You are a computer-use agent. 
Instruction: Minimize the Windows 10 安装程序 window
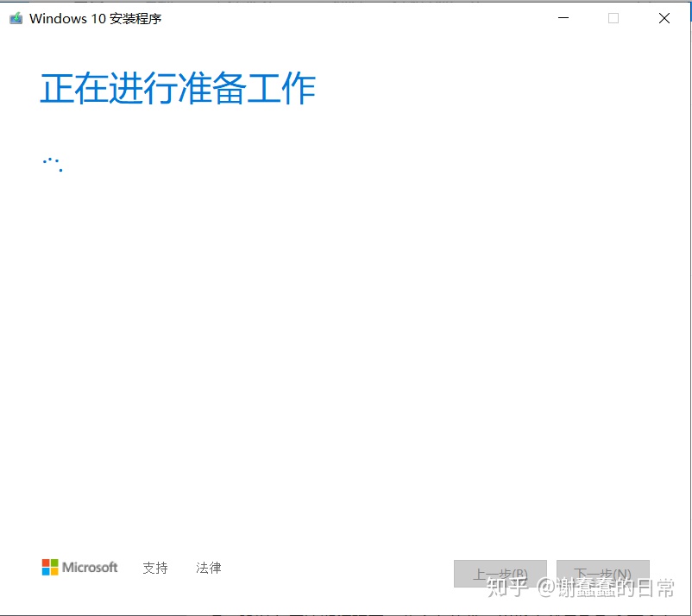click(x=563, y=18)
